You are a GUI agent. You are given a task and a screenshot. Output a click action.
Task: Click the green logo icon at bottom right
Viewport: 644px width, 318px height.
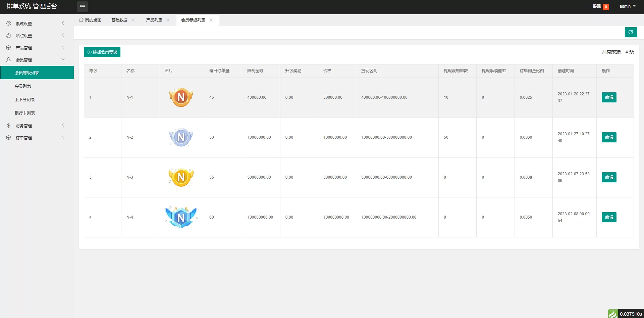pyautogui.click(x=613, y=314)
